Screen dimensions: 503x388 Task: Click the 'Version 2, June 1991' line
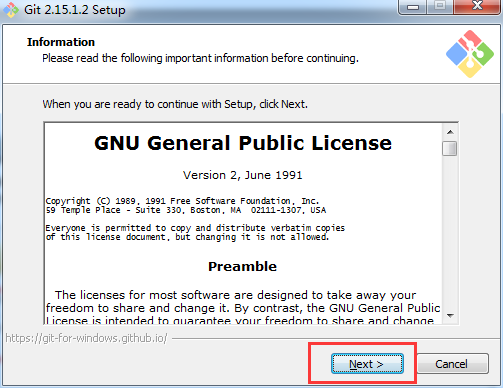point(243,175)
